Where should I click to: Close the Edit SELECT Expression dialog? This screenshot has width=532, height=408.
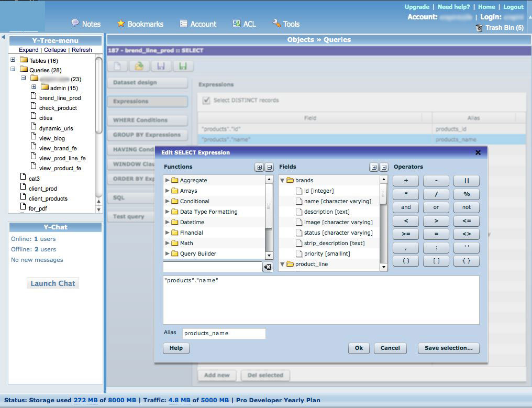[x=478, y=152]
